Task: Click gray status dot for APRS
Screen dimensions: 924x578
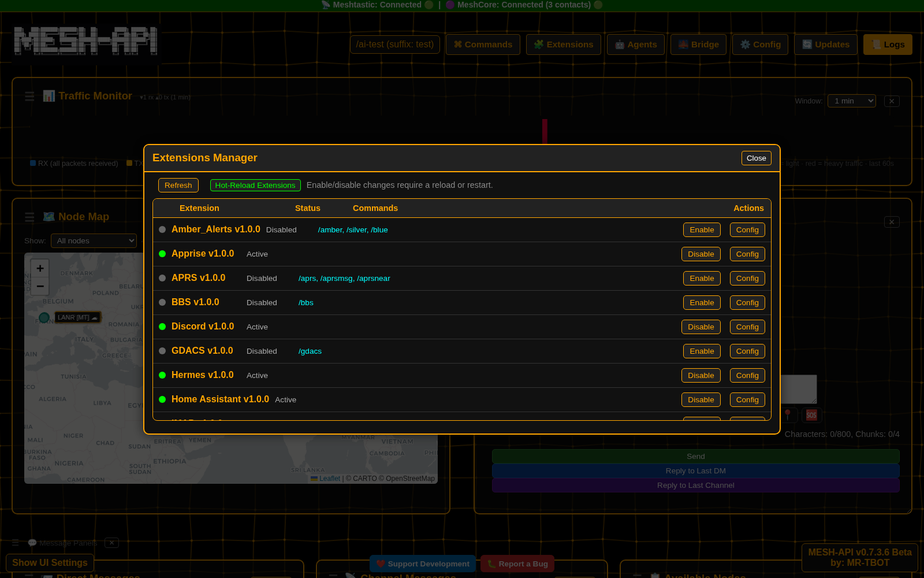Action: [x=162, y=278]
